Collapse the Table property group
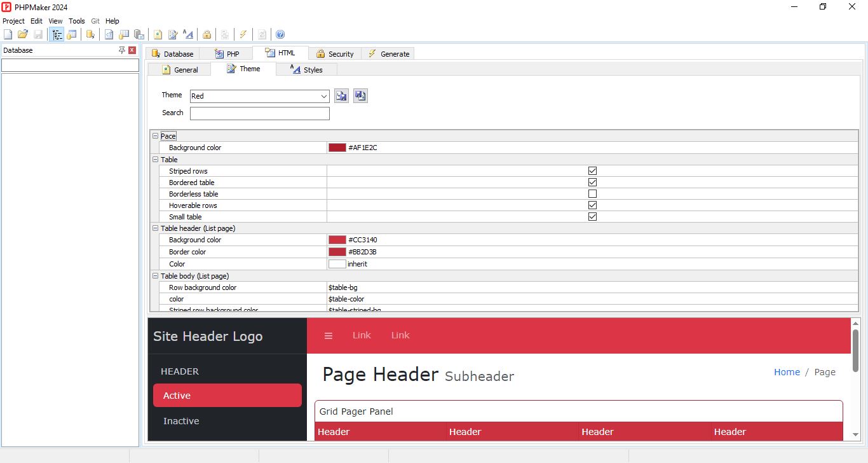 [x=155, y=160]
